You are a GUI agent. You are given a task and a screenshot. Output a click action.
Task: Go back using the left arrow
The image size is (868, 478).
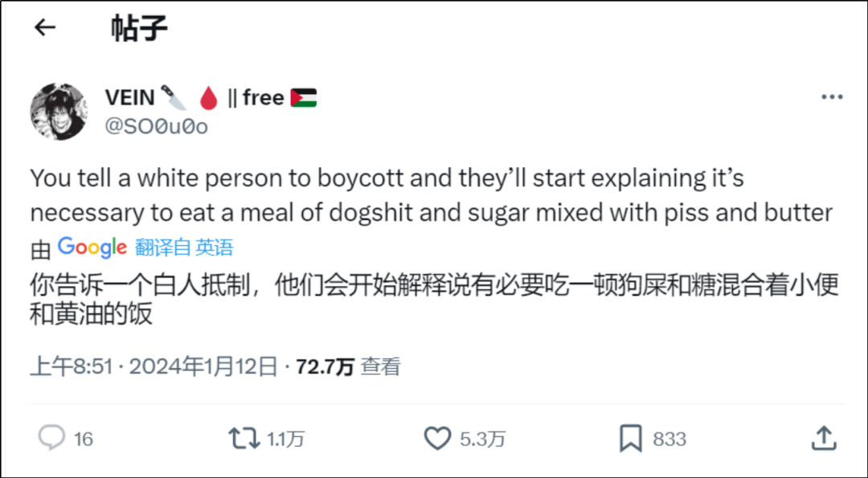pos(45,27)
